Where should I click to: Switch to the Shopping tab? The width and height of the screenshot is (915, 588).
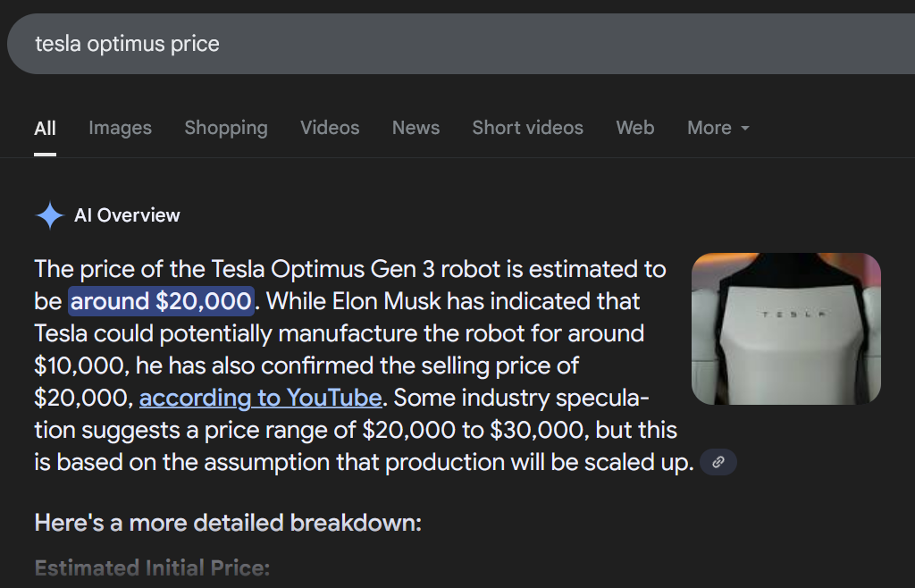pos(226,128)
